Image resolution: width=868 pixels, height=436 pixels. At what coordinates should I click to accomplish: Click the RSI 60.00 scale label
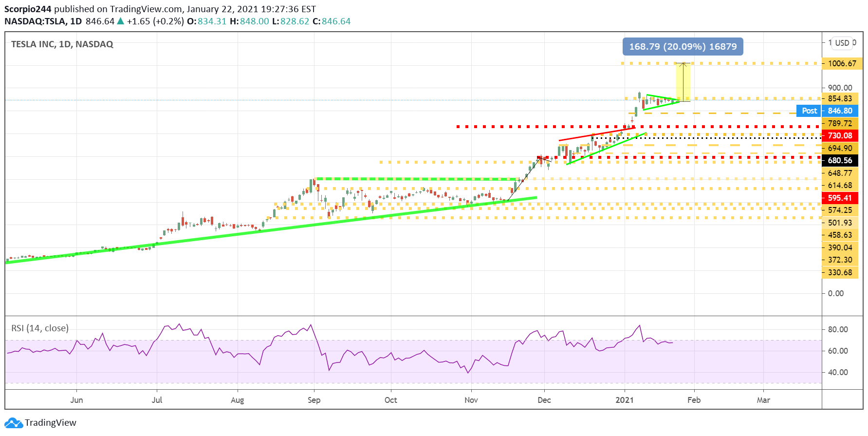(x=838, y=351)
